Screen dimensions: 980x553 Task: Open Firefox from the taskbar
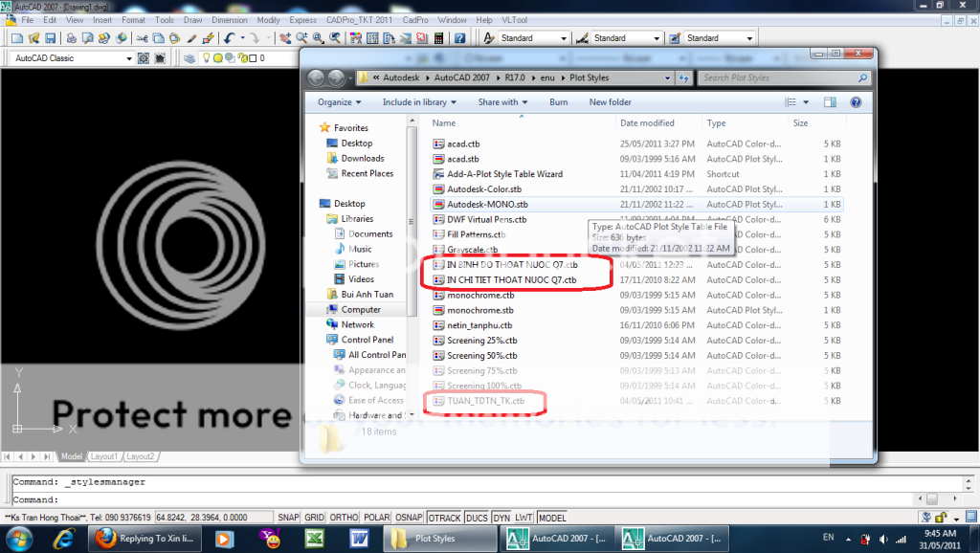[x=144, y=538]
